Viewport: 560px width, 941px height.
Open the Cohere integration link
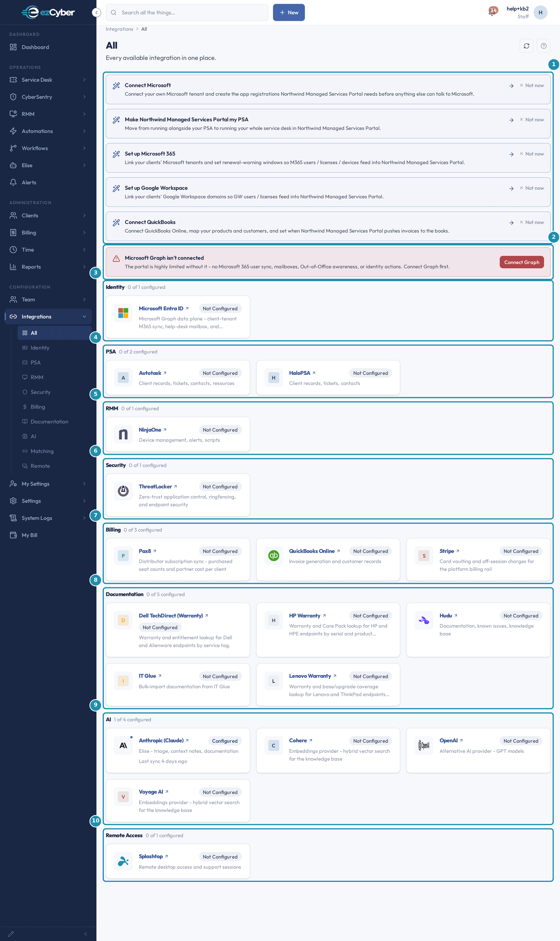(301, 741)
